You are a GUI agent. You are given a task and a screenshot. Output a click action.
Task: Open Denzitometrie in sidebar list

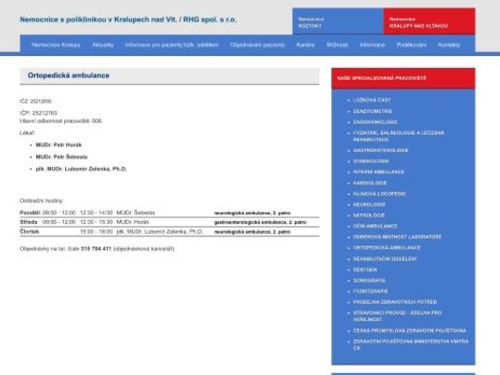click(372, 111)
